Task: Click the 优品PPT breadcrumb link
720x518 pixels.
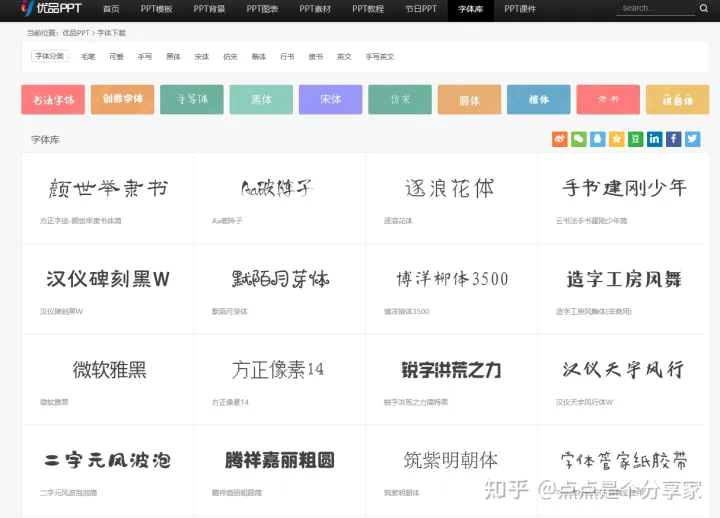Action: [76, 33]
